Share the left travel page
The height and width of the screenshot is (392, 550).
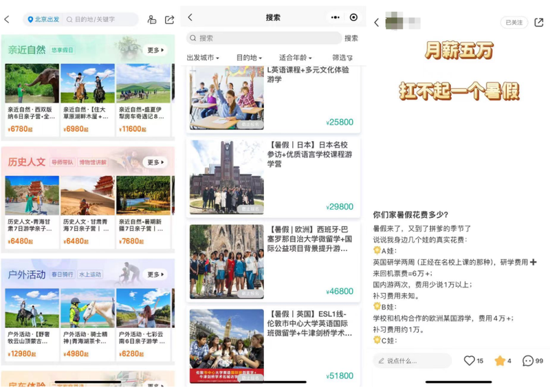tap(169, 20)
